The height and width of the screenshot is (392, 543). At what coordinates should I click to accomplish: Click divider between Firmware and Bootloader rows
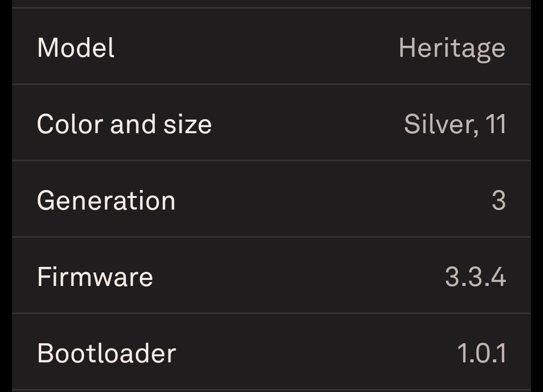tap(271, 313)
